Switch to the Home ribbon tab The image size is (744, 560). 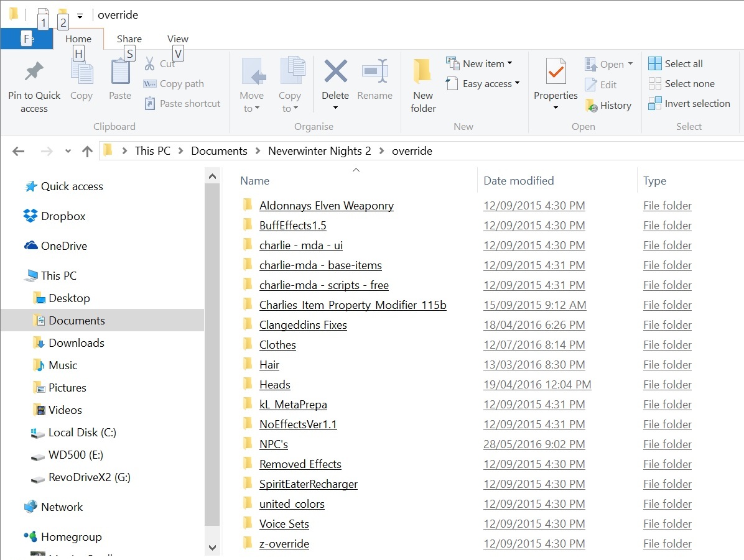[78, 39]
